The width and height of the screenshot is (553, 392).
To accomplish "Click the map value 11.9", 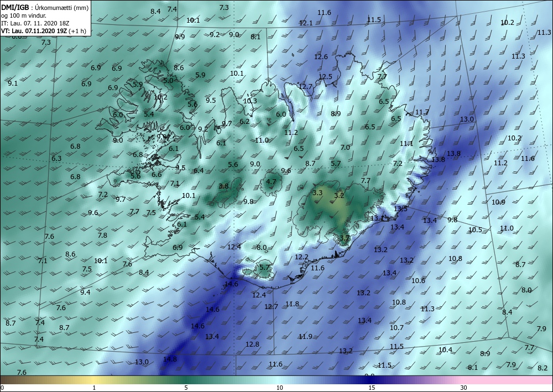I will point(305,336).
